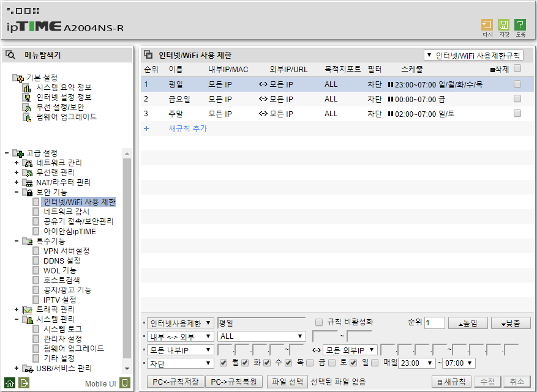Viewport: 537px width, 392px height.
Task: Click the 무선 설정/보안 wifi icon
Action: pyautogui.click(x=27, y=108)
